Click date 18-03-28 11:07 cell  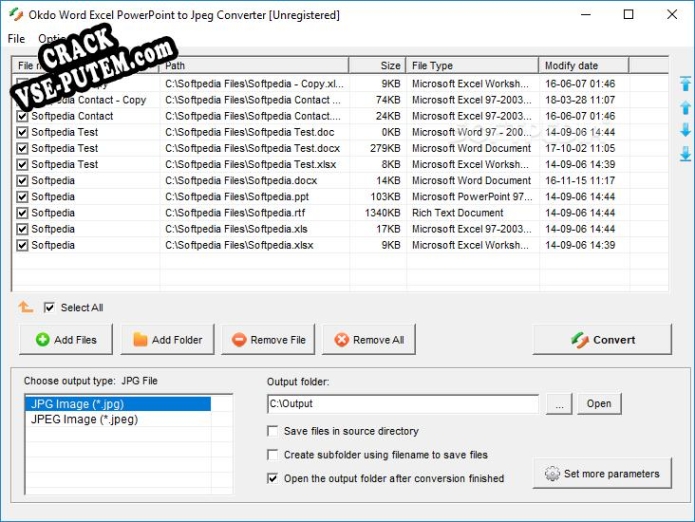tap(580, 100)
